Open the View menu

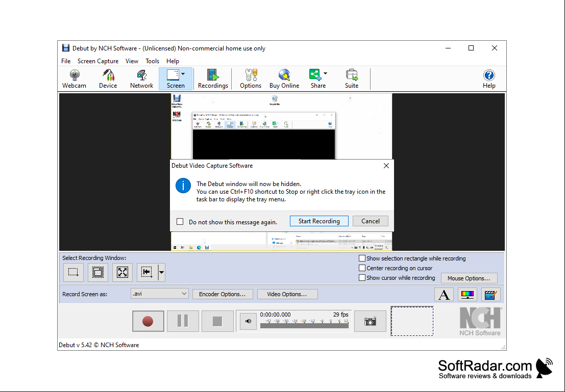point(132,61)
